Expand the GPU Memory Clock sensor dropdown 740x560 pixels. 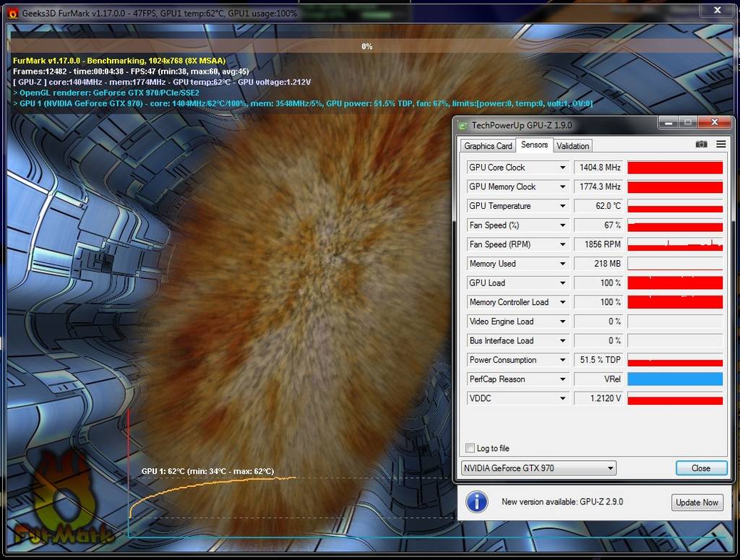pos(562,187)
